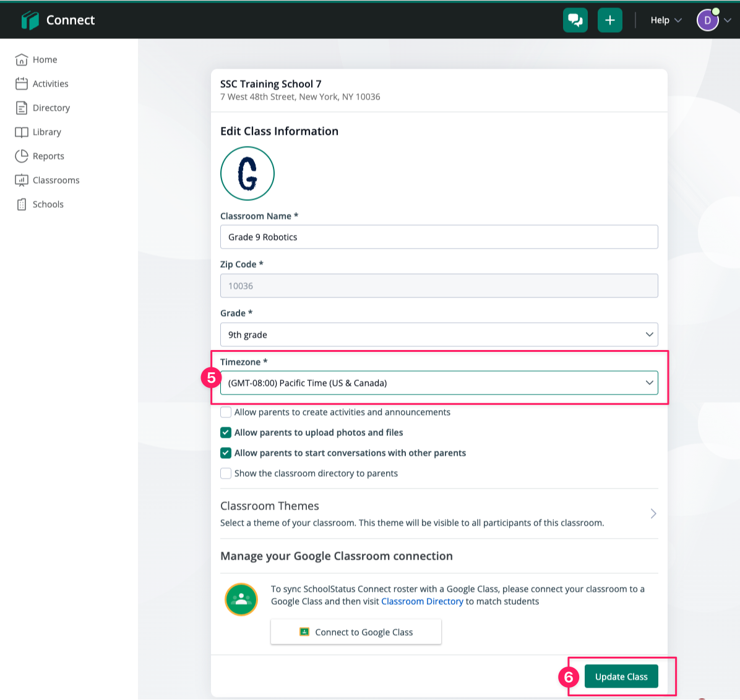Uncheck Allow parents to start conversations
The height and width of the screenshot is (700, 740).
226,453
